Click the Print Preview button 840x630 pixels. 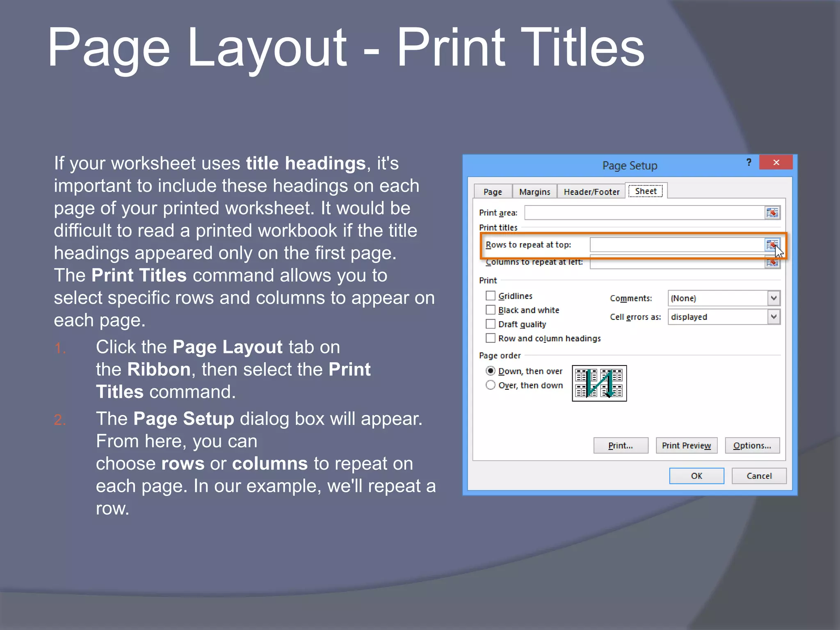tap(686, 445)
